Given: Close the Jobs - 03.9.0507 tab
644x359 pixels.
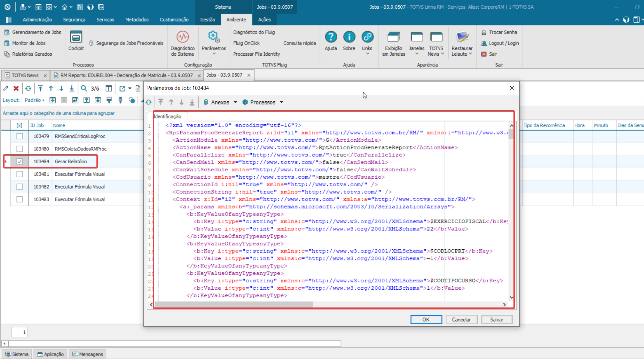Looking at the screenshot, I should [x=249, y=75].
